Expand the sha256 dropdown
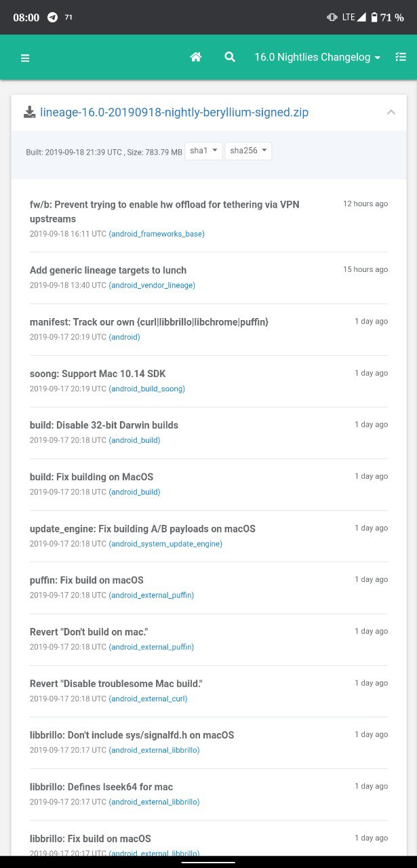 click(248, 151)
